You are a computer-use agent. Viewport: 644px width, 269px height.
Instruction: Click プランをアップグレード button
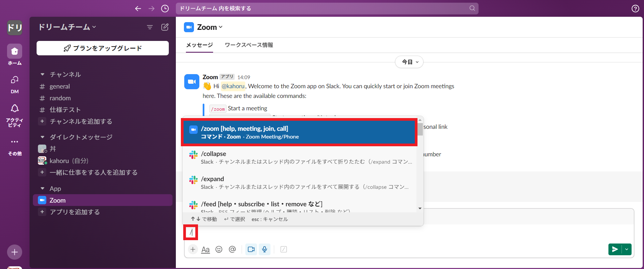click(x=103, y=48)
